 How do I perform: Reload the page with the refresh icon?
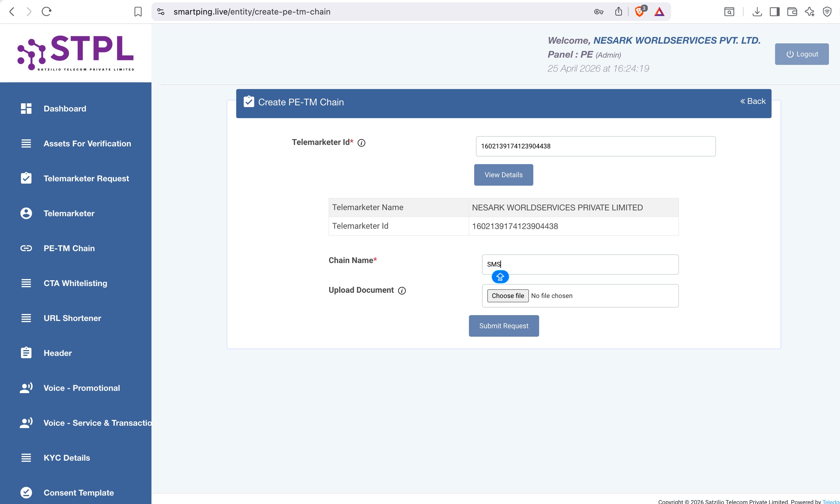[46, 12]
